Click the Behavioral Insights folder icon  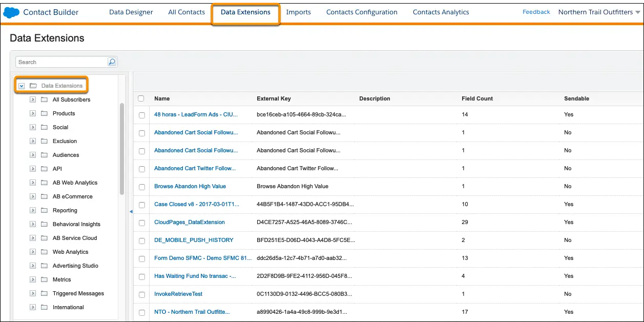tap(45, 224)
